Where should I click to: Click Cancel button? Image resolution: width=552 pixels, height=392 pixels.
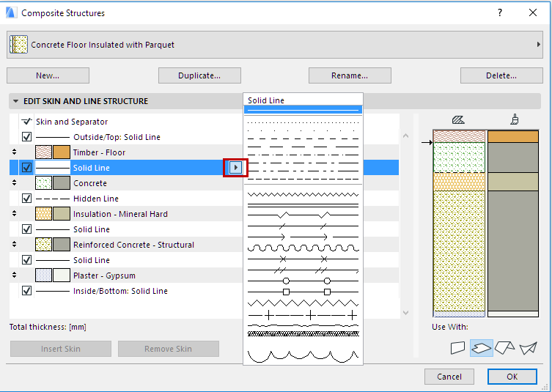[449, 377]
